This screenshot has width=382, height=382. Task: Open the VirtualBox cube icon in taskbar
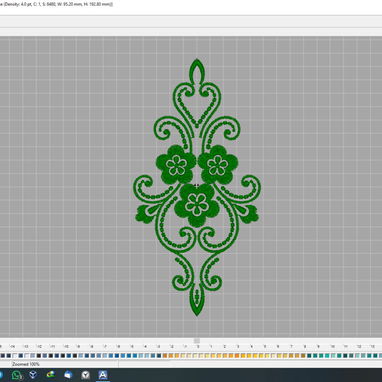[x=33, y=375]
